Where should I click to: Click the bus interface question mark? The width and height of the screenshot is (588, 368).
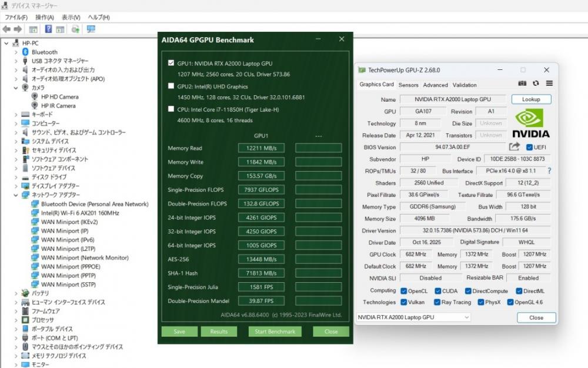[549, 171]
